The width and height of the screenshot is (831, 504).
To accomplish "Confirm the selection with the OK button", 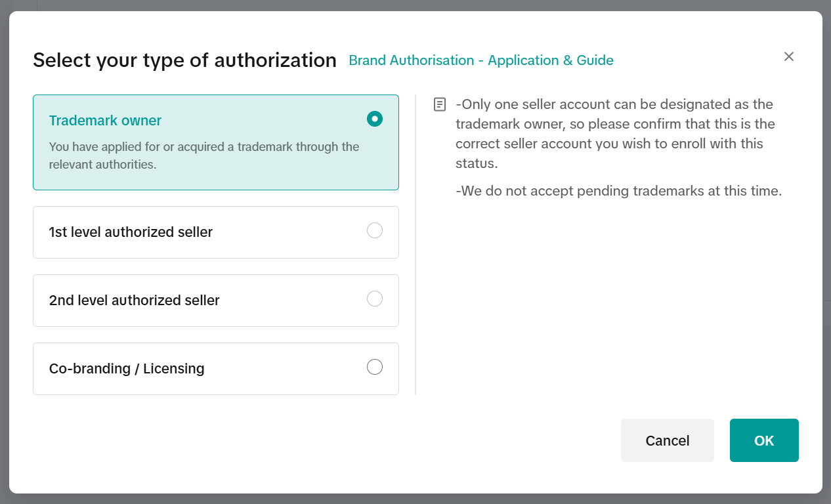I will click(764, 440).
